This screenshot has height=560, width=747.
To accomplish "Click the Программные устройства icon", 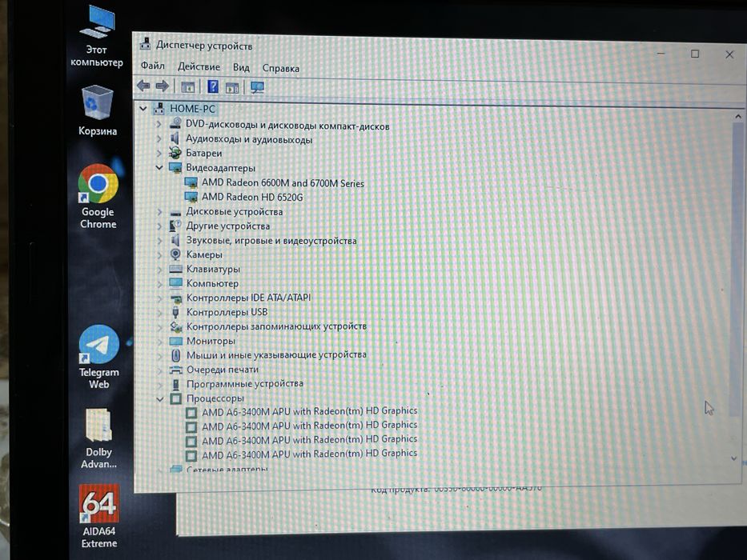I will (x=176, y=384).
